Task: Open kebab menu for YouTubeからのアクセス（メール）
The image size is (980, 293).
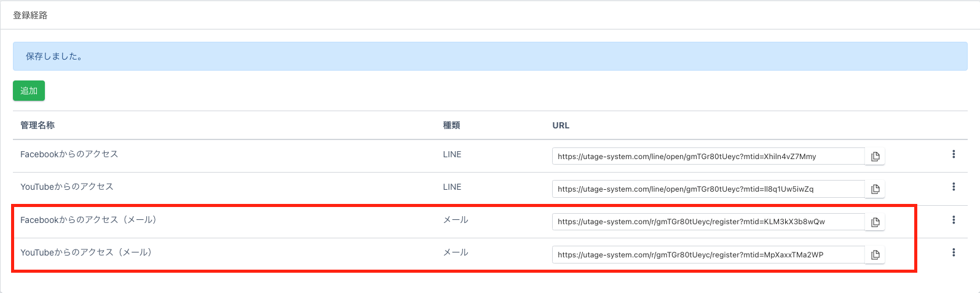Action: coord(953,252)
